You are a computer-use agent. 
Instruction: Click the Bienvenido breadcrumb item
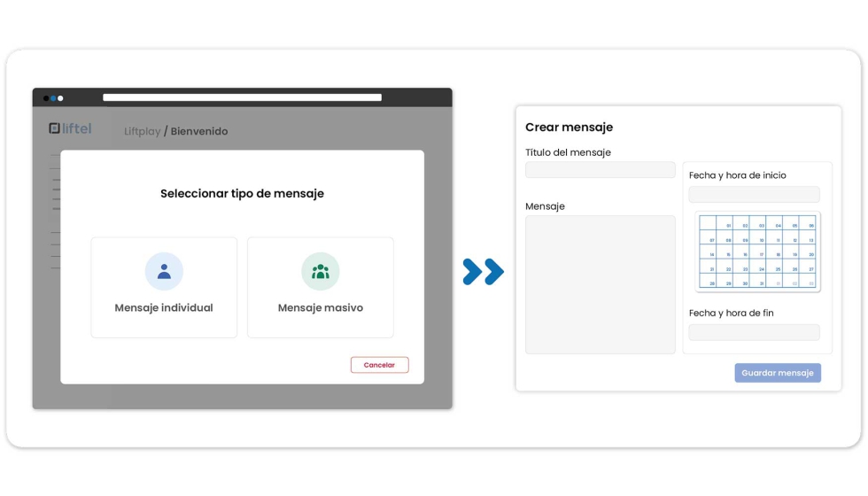[199, 131]
